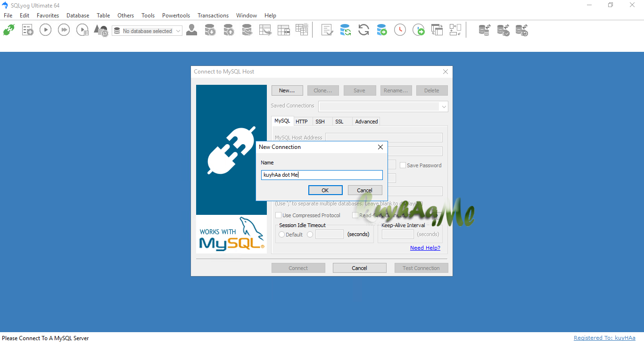644x343 pixels.
Task: Toggle the Save Password checkbox
Action: (x=403, y=165)
